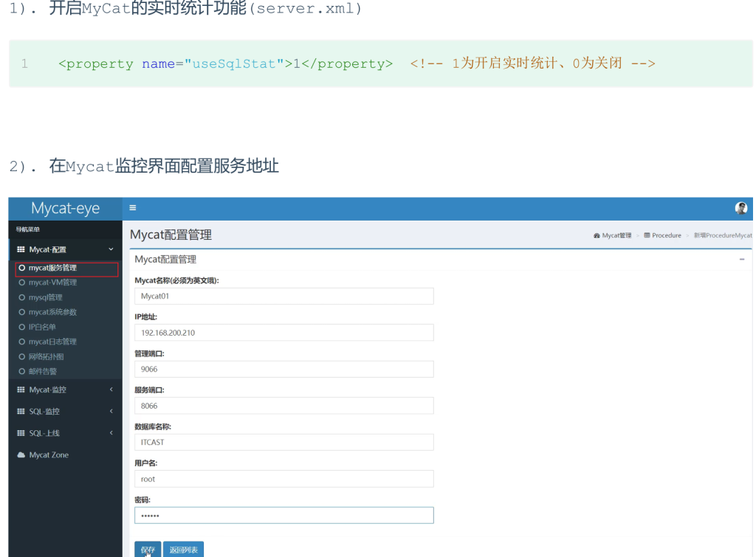Click into the 密码 password field
The height and width of the screenshot is (557, 756).
284,516
